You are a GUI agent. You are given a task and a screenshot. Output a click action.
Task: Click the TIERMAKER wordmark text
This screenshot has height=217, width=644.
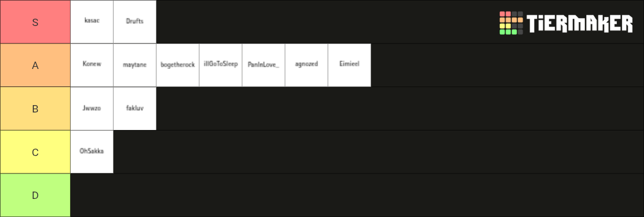click(x=580, y=23)
